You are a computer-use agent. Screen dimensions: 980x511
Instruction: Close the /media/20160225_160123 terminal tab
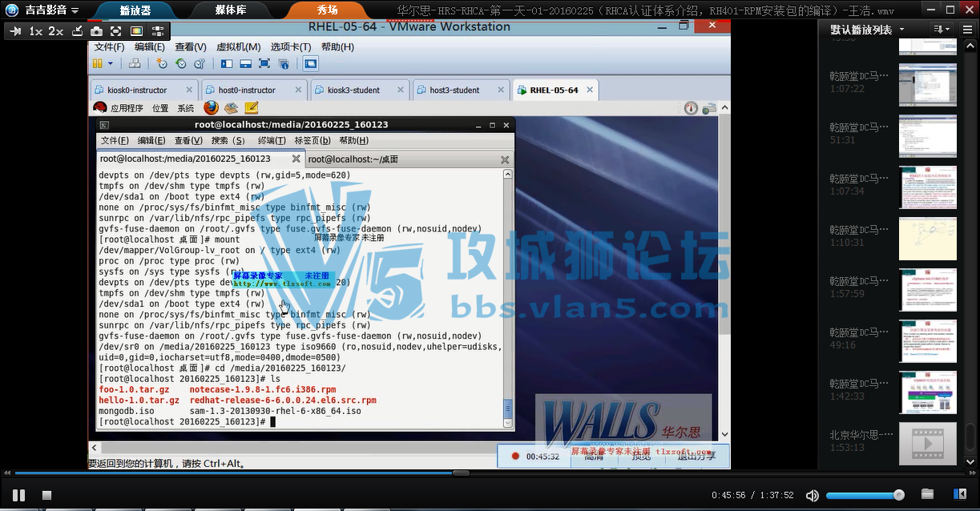tap(296, 159)
